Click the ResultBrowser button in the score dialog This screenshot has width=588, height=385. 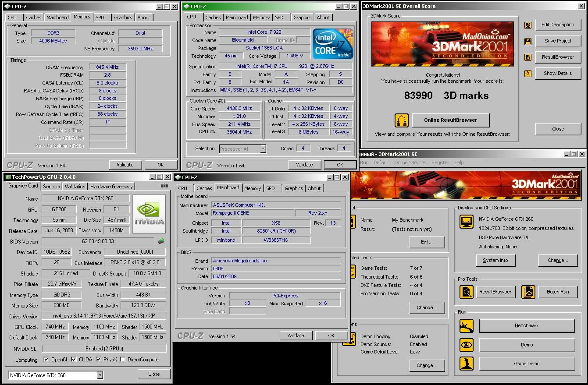[x=558, y=57]
